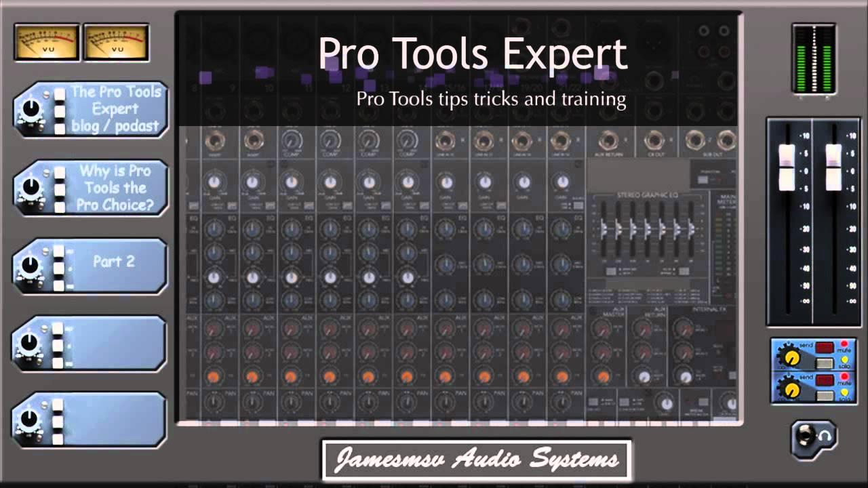868x488 pixels.
Task: Open The Pro Tools Expert blog / podast label
Action: 116,109
